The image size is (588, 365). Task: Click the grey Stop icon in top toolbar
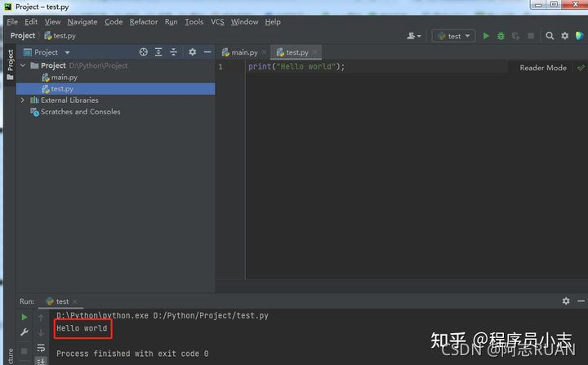531,36
